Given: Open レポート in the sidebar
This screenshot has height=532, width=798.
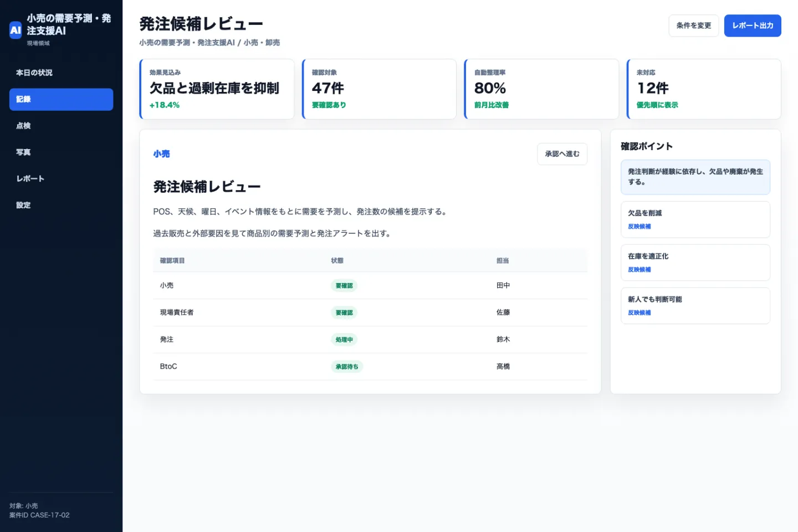Looking at the screenshot, I should pyautogui.click(x=61, y=178).
